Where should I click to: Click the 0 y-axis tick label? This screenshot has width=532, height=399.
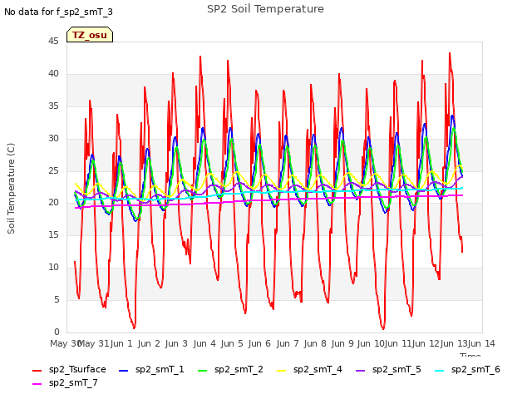coord(57,332)
